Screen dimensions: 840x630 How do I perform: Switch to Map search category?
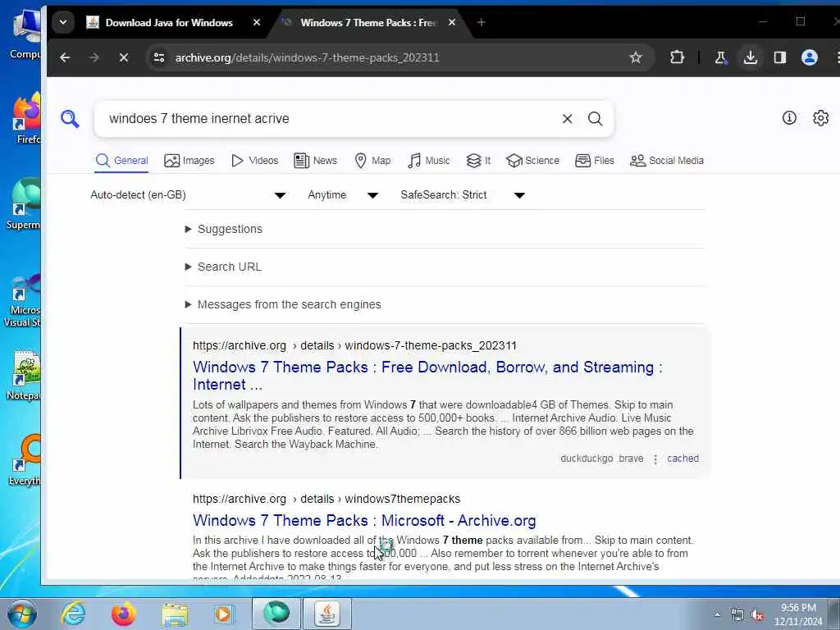[x=373, y=160]
